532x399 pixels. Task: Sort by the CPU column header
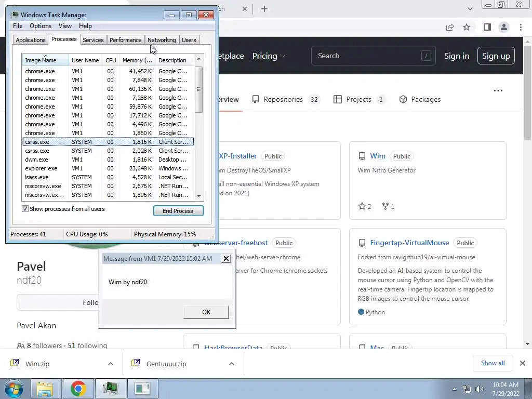point(111,60)
